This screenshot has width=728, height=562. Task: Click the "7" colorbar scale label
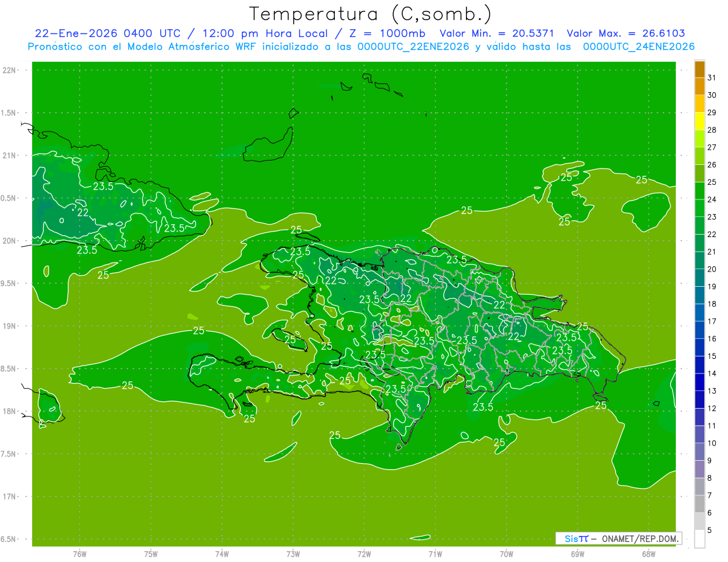click(x=710, y=495)
